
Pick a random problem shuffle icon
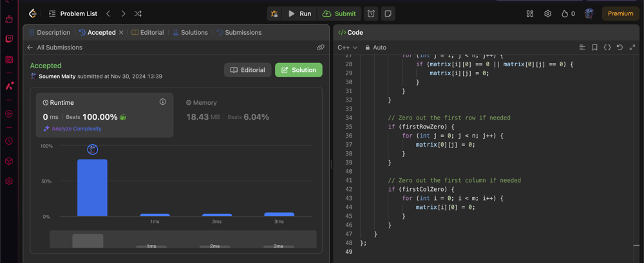pos(138,14)
